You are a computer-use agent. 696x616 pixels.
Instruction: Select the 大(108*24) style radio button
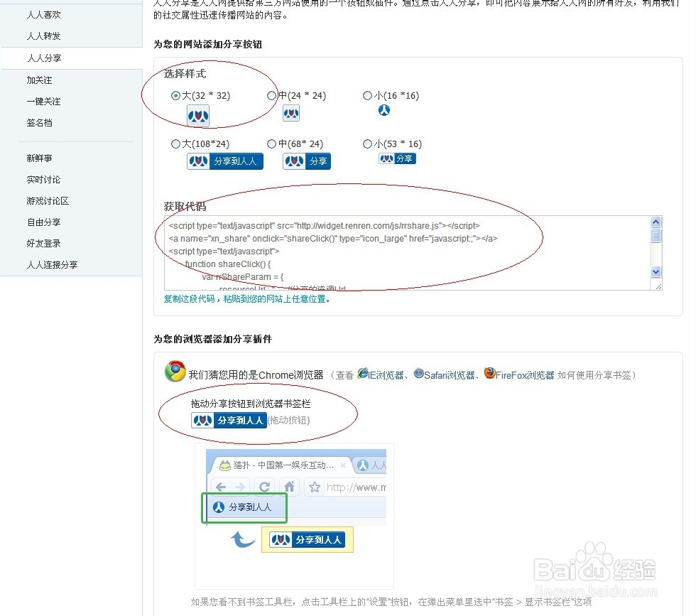pos(176,144)
